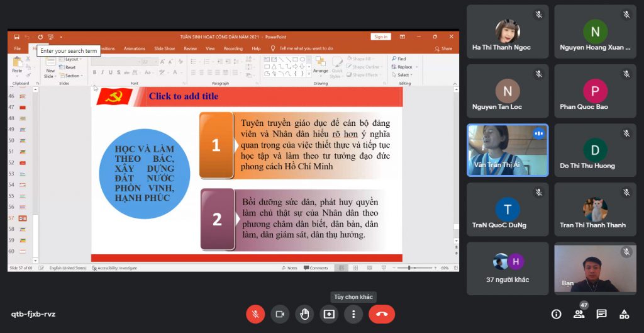644x333 pixels.
Task: Adjust the zoom slider in PowerPoint status bar
Action: pyautogui.click(x=411, y=268)
